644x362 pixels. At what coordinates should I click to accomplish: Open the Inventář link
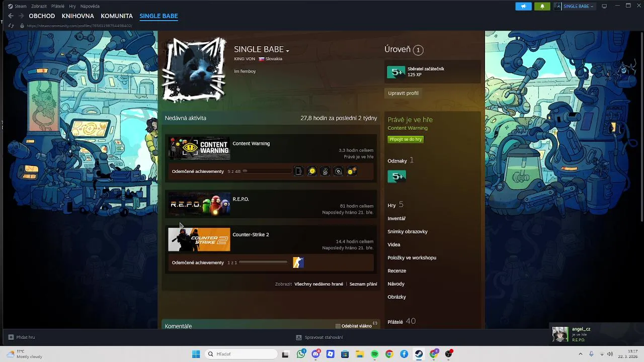click(x=396, y=219)
